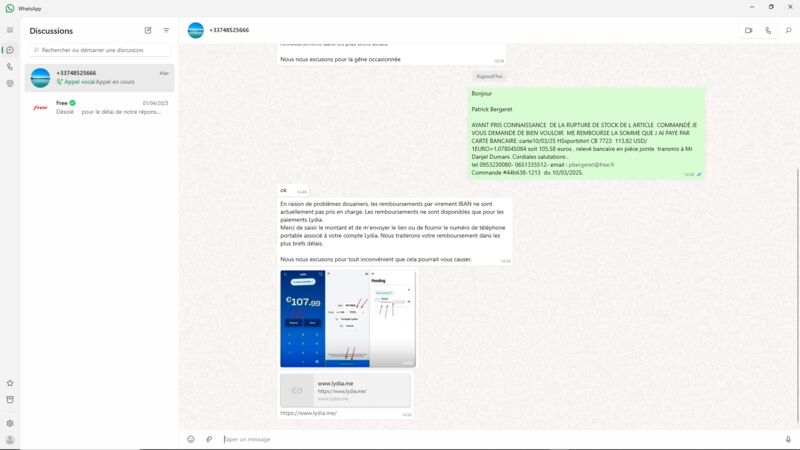
Task: Record a voice message
Action: pyautogui.click(x=788, y=439)
